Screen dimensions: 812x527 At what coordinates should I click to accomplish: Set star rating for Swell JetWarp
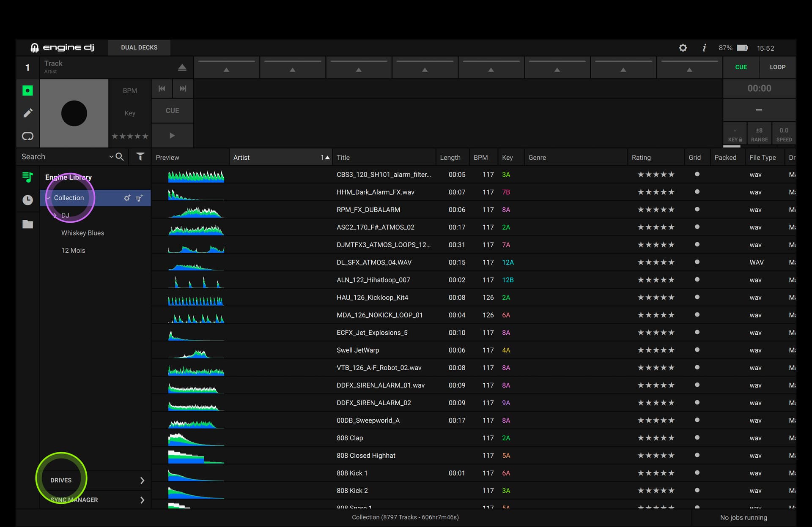[656, 350]
